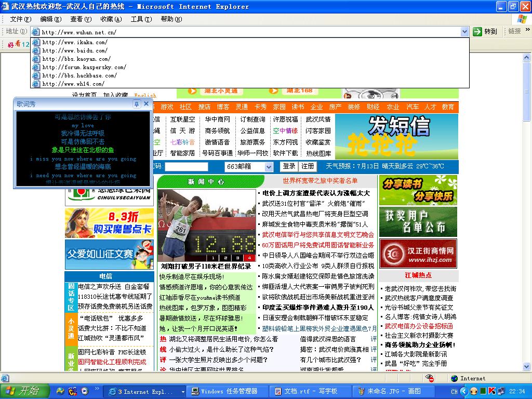Click the 汉正街商情网 banner
The image size is (532, 399).
[418, 254]
